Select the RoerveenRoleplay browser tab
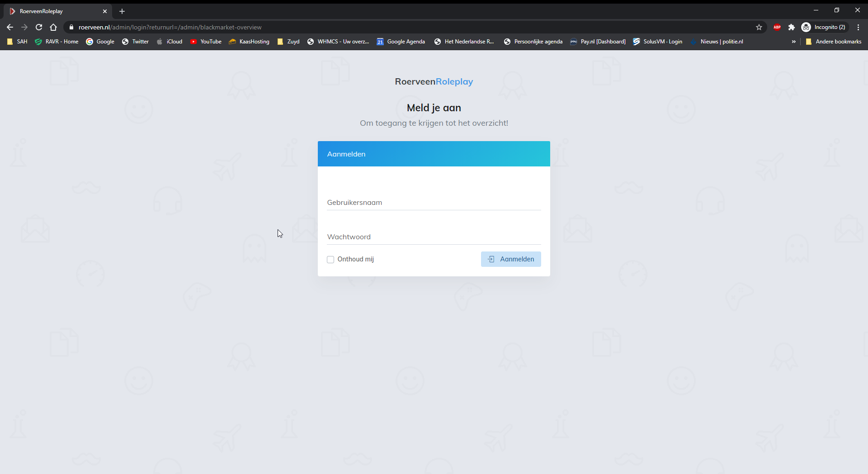 (x=54, y=11)
